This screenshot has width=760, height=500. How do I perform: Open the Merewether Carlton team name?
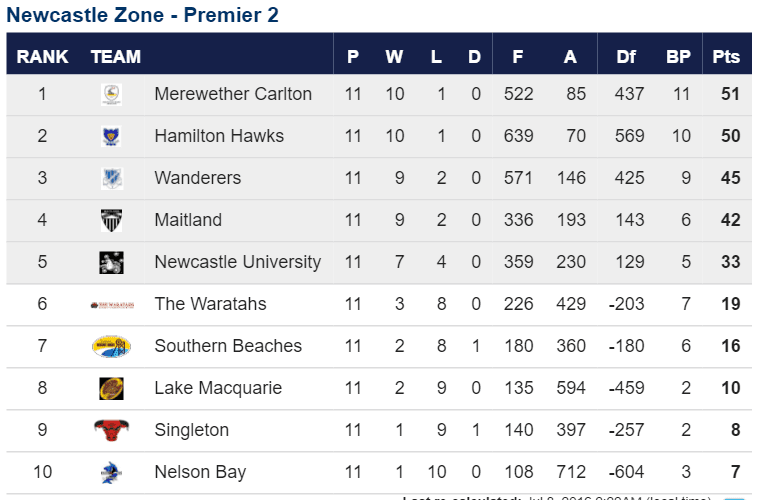[x=233, y=94]
